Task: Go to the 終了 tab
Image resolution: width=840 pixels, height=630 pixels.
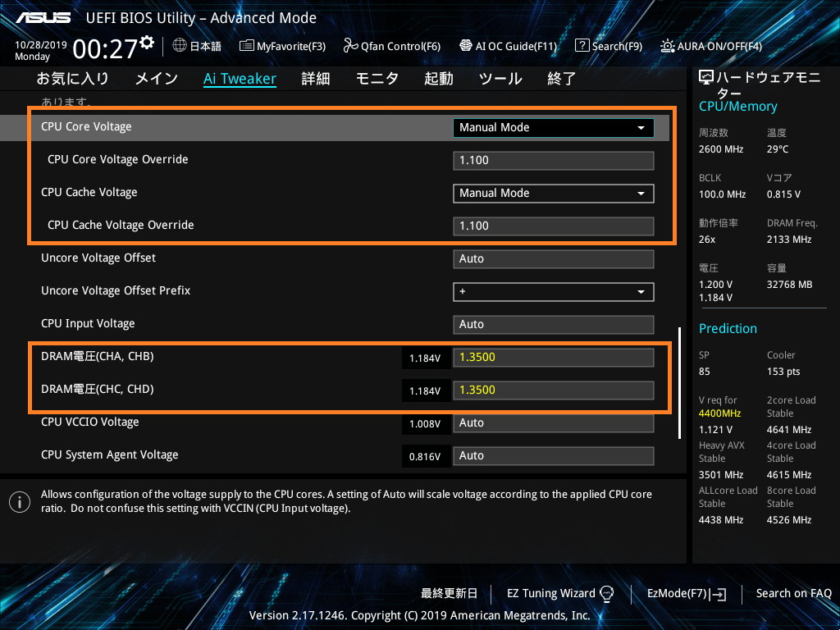Action: pos(561,79)
